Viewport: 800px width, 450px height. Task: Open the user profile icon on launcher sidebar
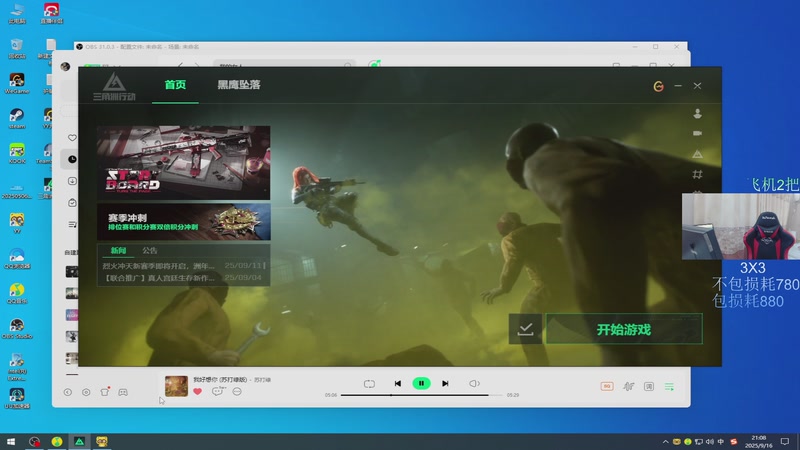click(697, 113)
